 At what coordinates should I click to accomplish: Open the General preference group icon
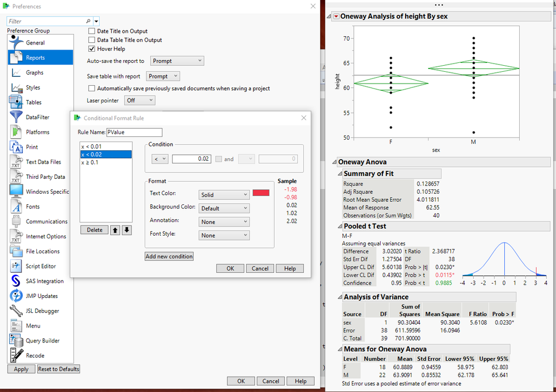[16, 42]
